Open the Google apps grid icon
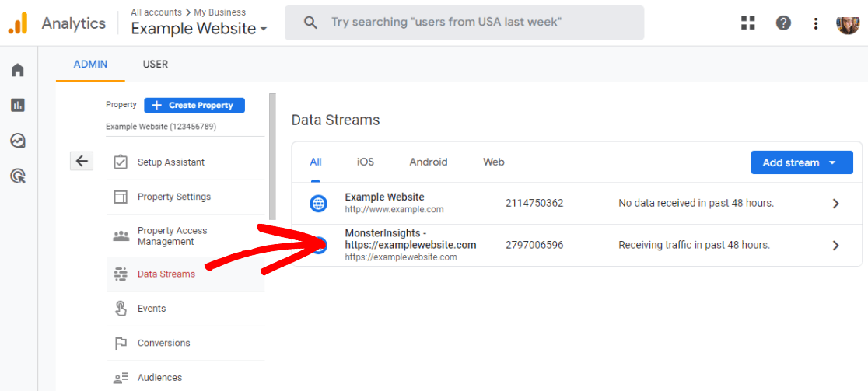Screen dimensions: 868x391 (748, 23)
